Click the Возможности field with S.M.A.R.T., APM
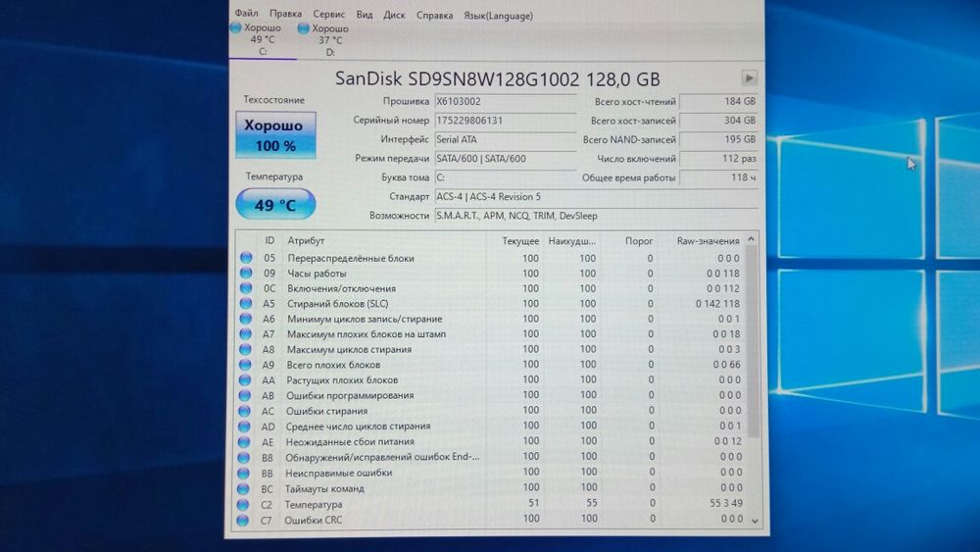980x552 pixels. click(x=596, y=216)
